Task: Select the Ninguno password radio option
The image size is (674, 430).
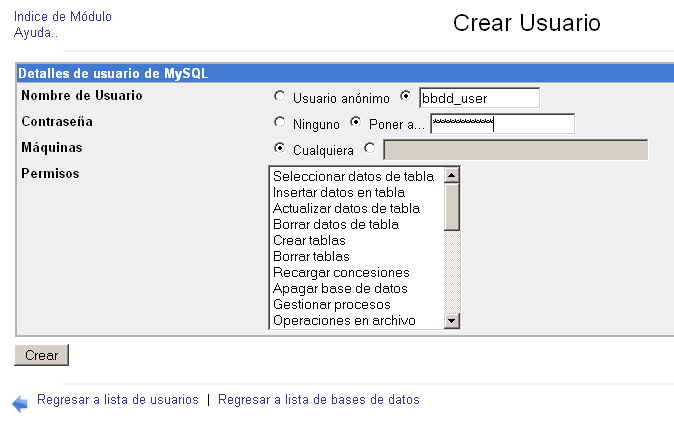Action: click(279, 123)
